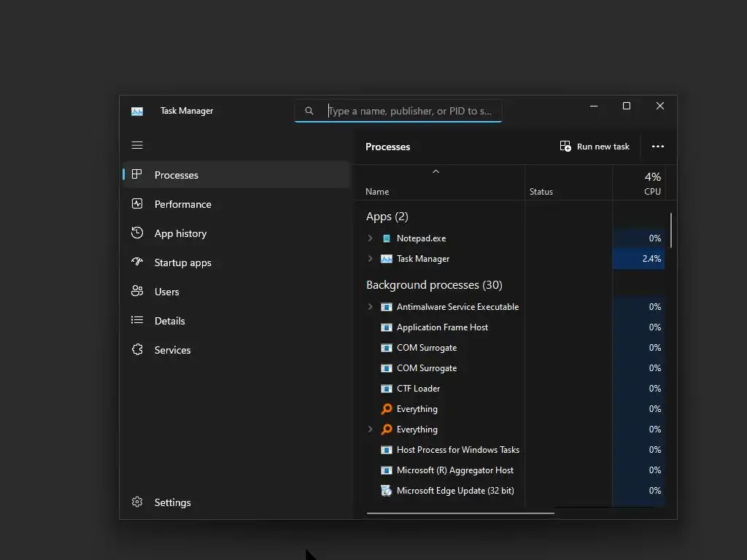The height and width of the screenshot is (560, 747).
Task: Click the vertical scrollbar thumb
Action: tap(671, 230)
